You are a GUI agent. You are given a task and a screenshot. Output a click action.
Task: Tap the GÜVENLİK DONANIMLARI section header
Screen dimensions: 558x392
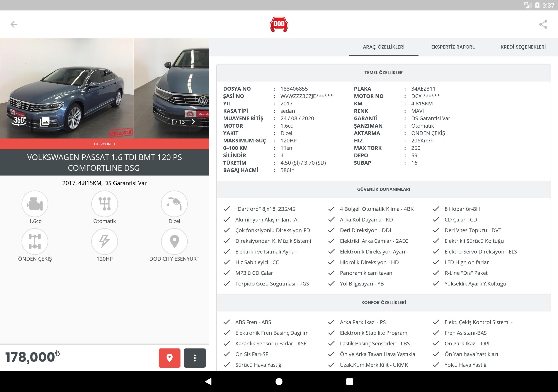383,189
